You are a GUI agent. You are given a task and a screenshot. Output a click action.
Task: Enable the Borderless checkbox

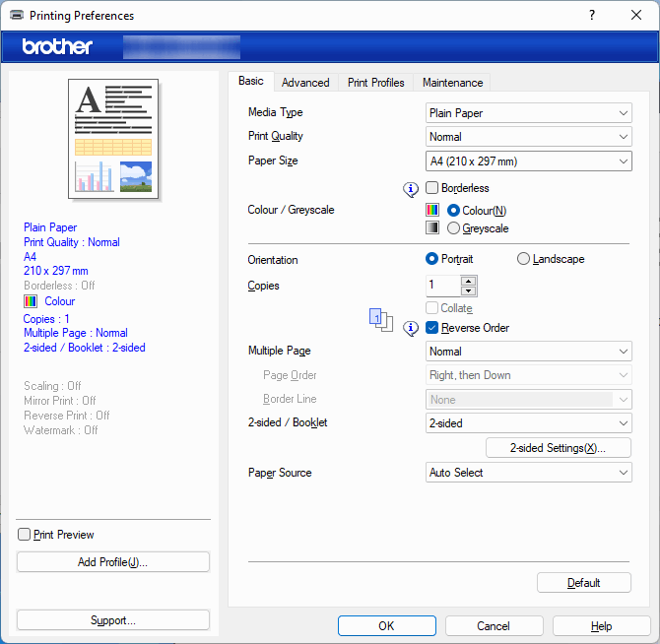click(432, 188)
